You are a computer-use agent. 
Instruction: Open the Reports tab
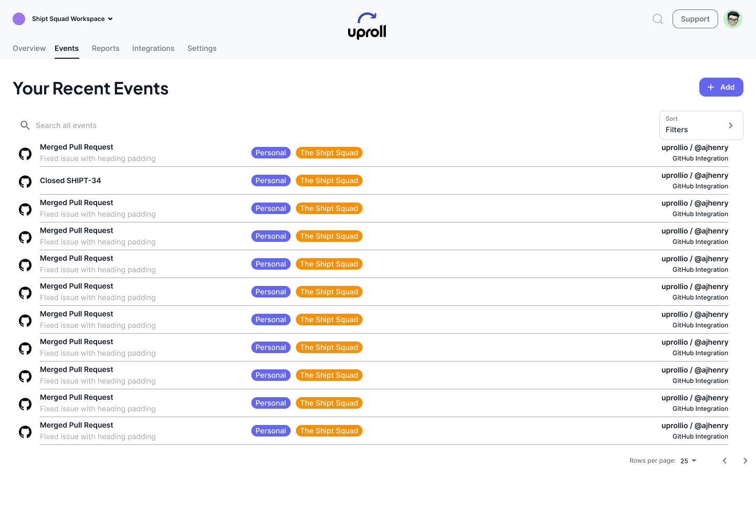coord(106,48)
